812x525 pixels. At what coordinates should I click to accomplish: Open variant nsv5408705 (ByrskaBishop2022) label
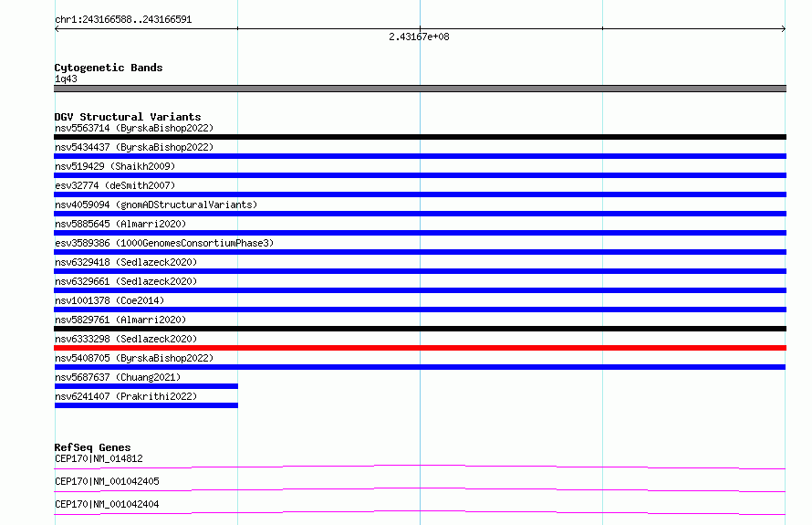(x=134, y=358)
